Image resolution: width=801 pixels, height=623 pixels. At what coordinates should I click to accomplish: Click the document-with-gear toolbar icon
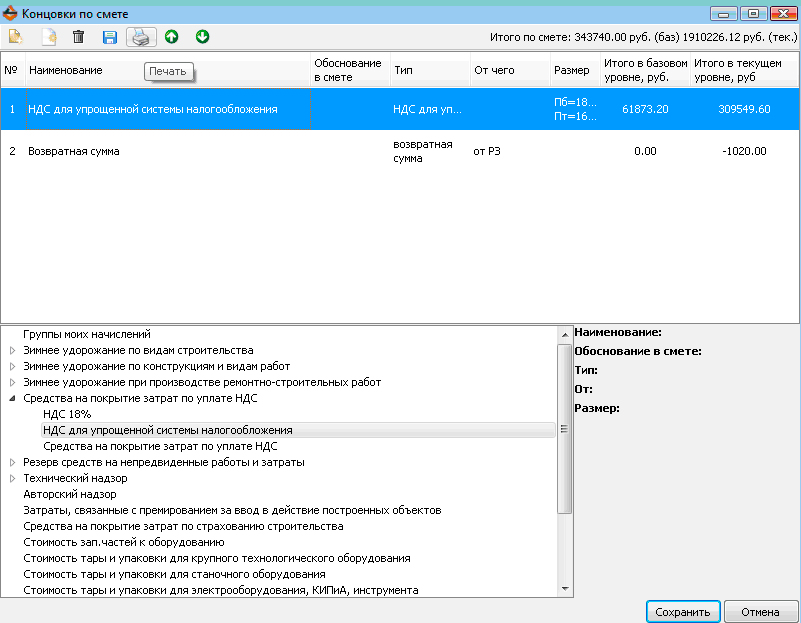[x=48, y=37]
